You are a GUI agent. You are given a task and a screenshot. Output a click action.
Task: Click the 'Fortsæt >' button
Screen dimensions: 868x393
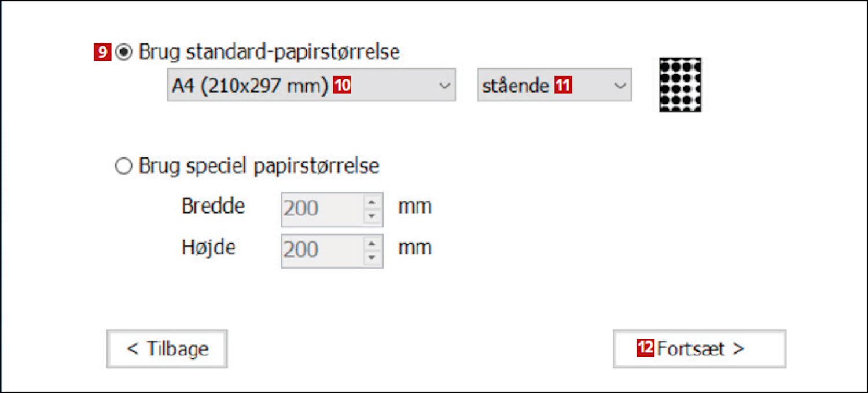(x=699, y=348)
